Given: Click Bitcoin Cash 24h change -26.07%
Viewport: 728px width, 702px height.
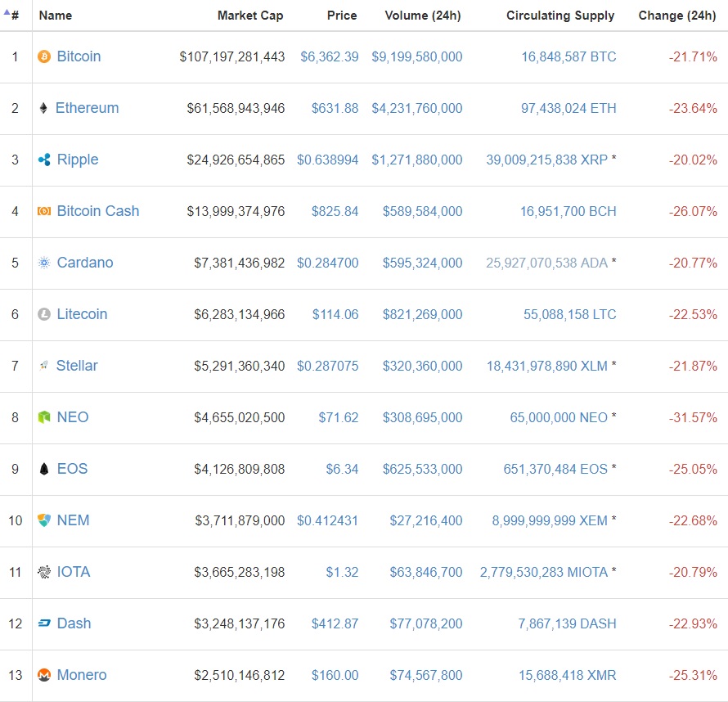Looking at the screenshot, I should (693, 212).
